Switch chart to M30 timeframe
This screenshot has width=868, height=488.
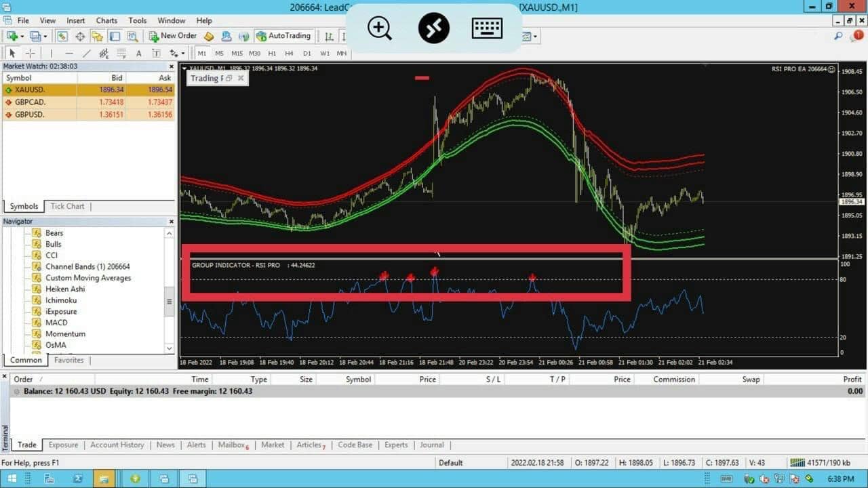pyautogui.click(x=254, y=53)
